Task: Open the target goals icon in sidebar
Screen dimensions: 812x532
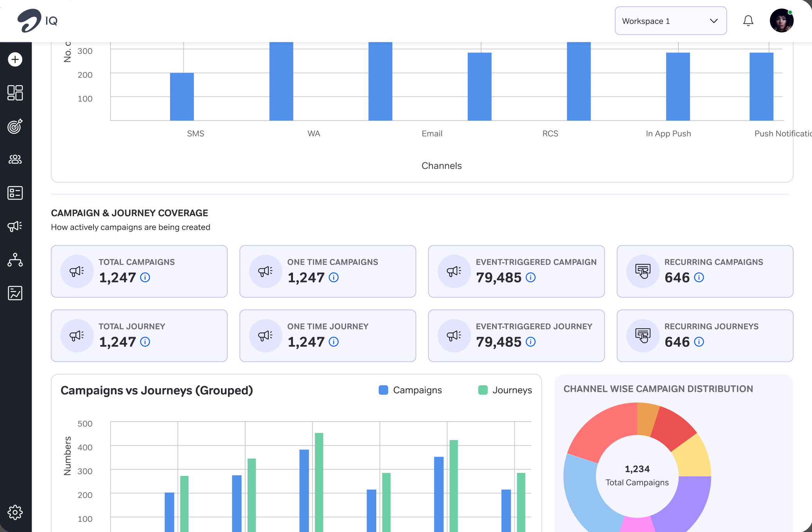Action: (x=15, y=126)
